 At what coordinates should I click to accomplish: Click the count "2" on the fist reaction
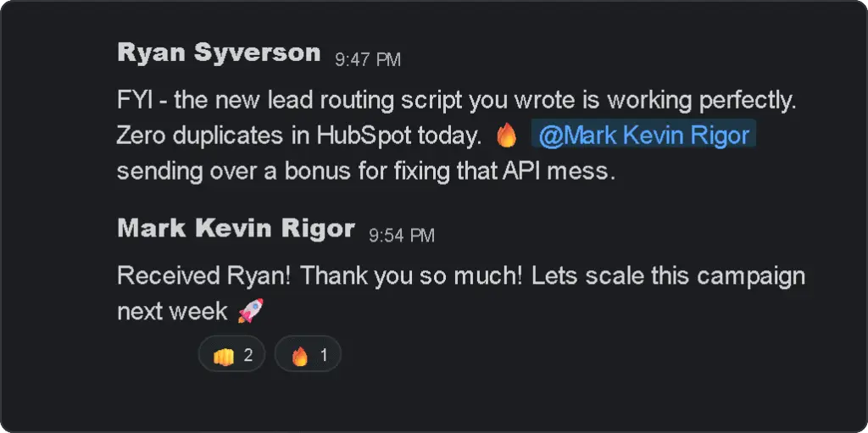(x=248, y=356)
